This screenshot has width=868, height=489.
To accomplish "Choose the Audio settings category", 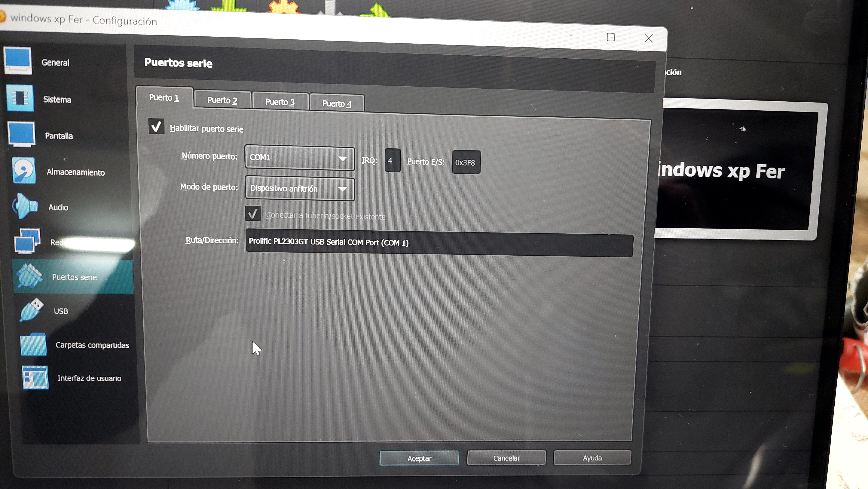I will click(x=58, y=207).
